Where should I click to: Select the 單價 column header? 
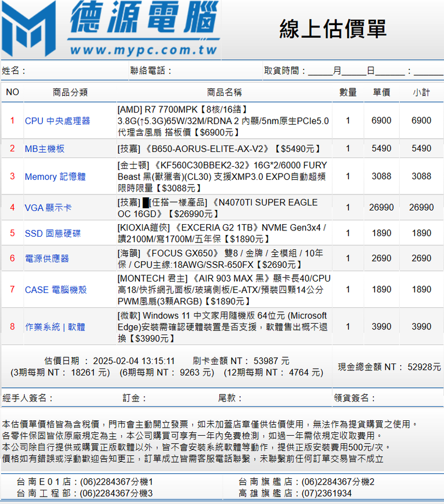tap(381, 92)
